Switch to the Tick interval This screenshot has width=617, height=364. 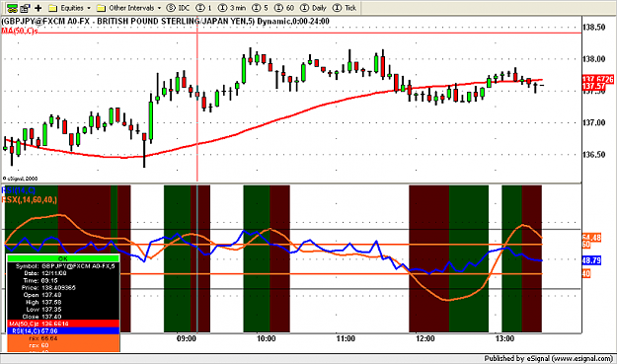tap(345, 8)
